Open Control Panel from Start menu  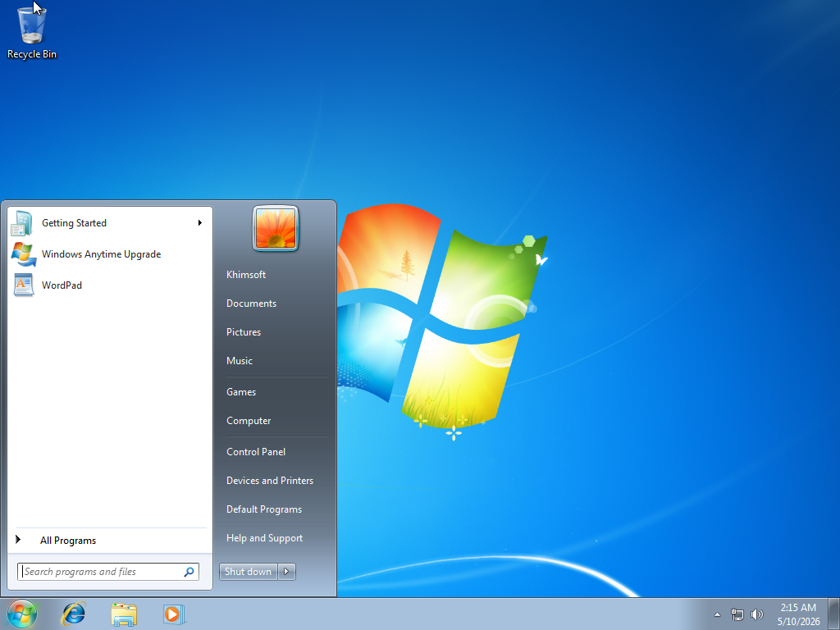(x=256, y=452)
